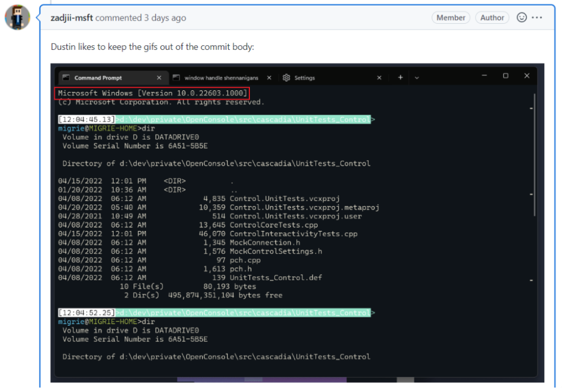This screenshot has width=568, height=392.
Task: Add emoji reaction to comment
Action: pyautogui.click(x=521, y=18)
